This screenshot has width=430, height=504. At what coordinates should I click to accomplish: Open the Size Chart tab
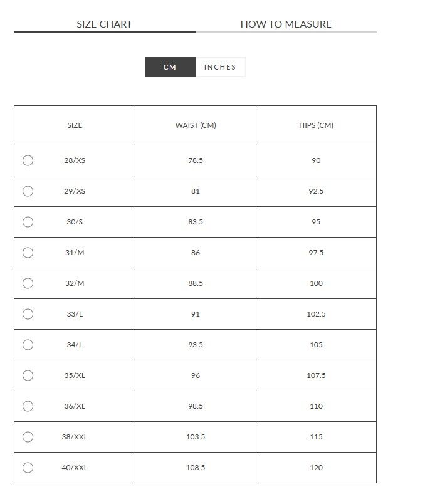click(x=105, y=24)
